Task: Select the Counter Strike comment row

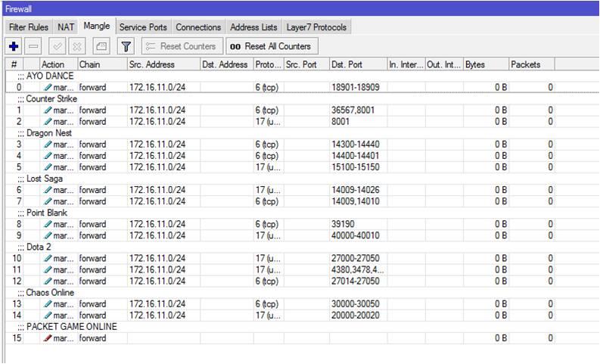Action: (x=303, y=98)
